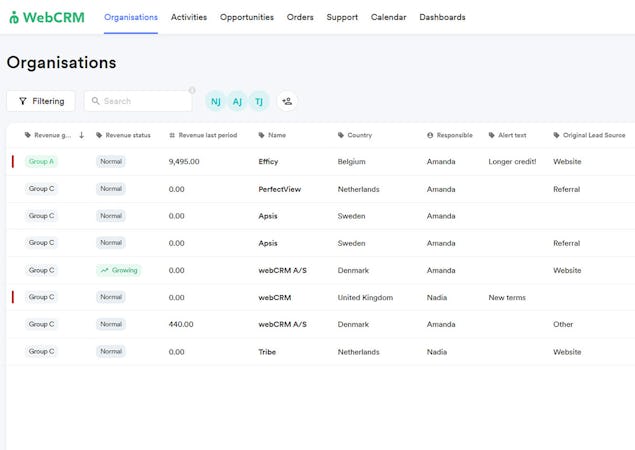
Task: Open the PerfectView organisation
Action: tap(279, 189)
